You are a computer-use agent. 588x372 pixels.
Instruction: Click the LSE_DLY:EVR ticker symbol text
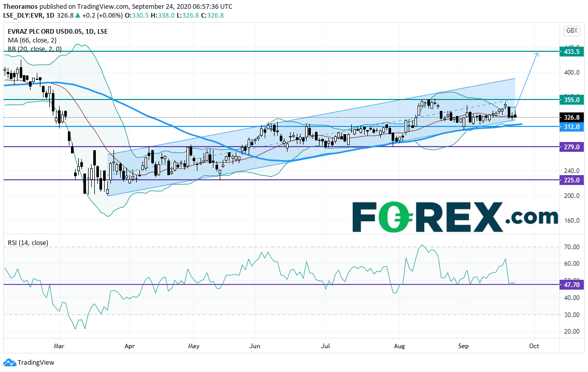point(24,16)
